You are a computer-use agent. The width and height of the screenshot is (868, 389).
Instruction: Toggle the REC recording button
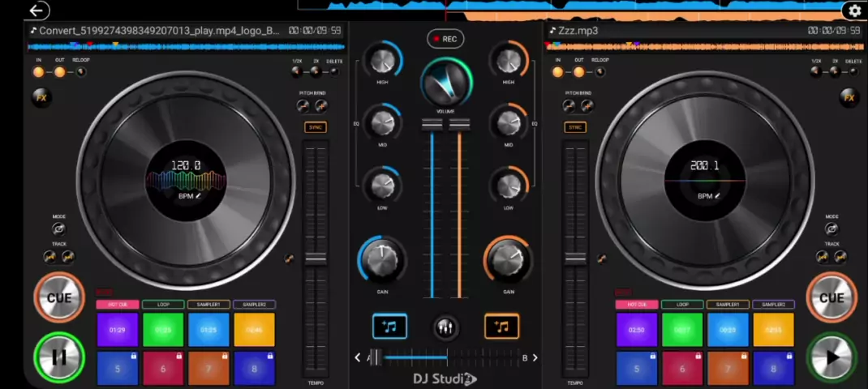445,39
